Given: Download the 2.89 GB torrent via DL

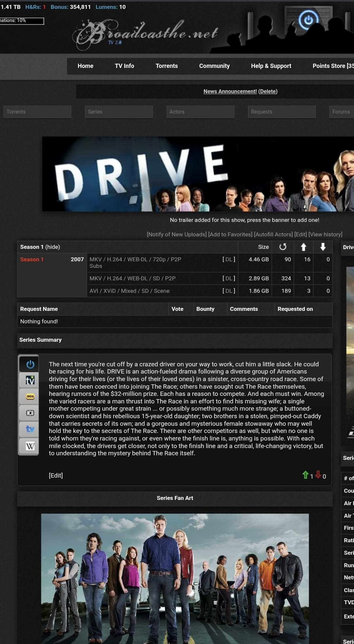Looking at the screenshot, I should (229, 278).
